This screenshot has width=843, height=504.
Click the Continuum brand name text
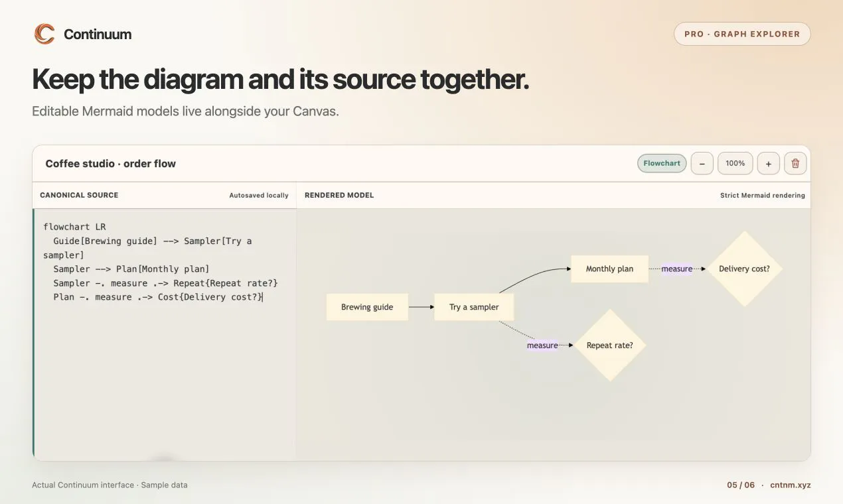point(98,34)
